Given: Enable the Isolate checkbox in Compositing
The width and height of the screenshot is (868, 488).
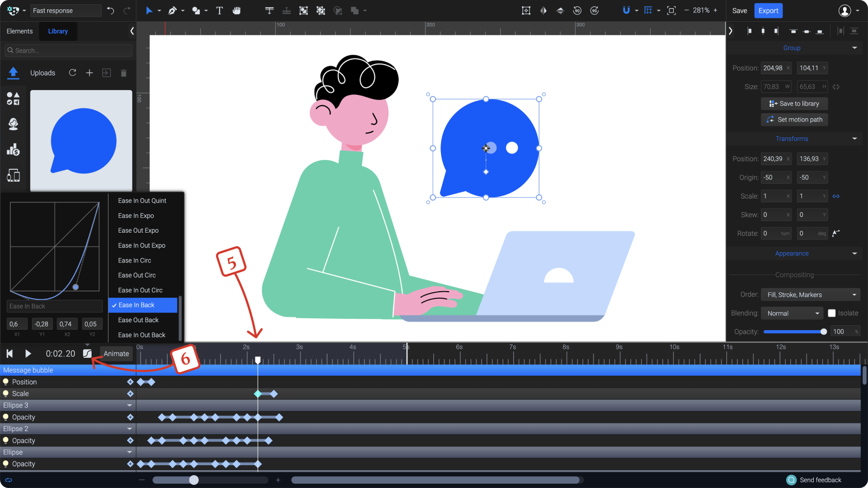Looking at the screenshot, I should coord(832,313).
